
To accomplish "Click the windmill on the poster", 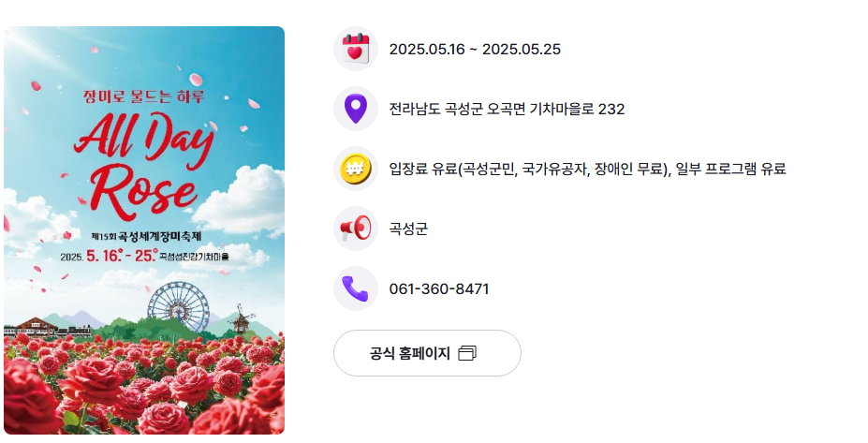I will click(x=241, y=317).
